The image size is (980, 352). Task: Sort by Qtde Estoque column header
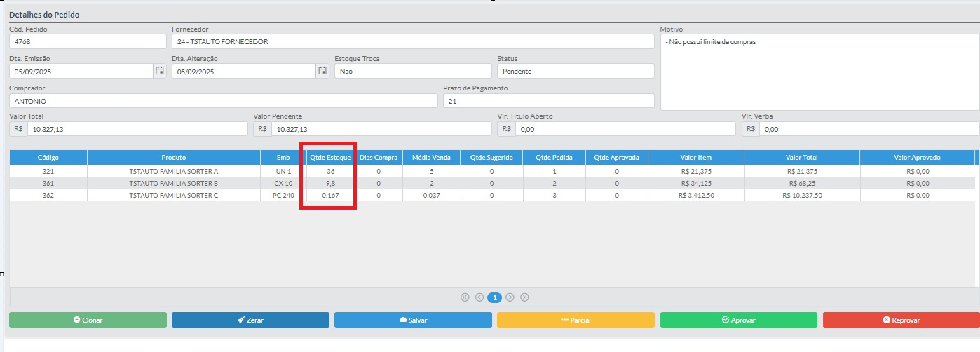tap(331, 158)
